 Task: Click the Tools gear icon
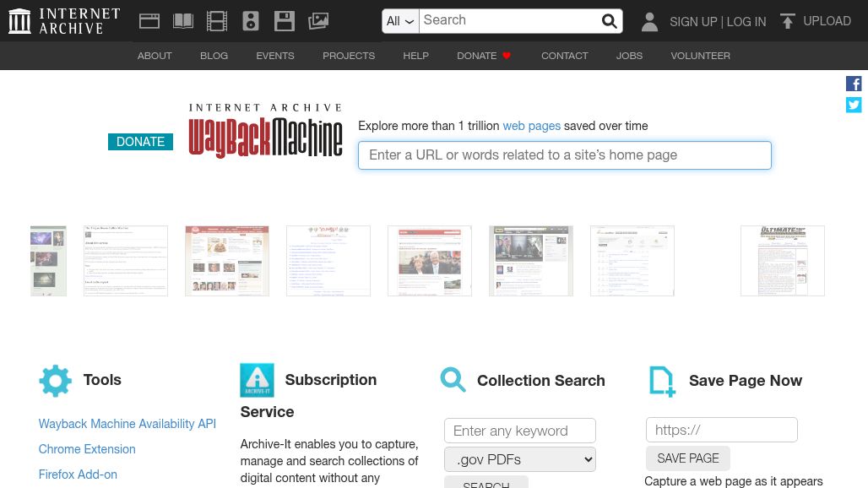56,381
